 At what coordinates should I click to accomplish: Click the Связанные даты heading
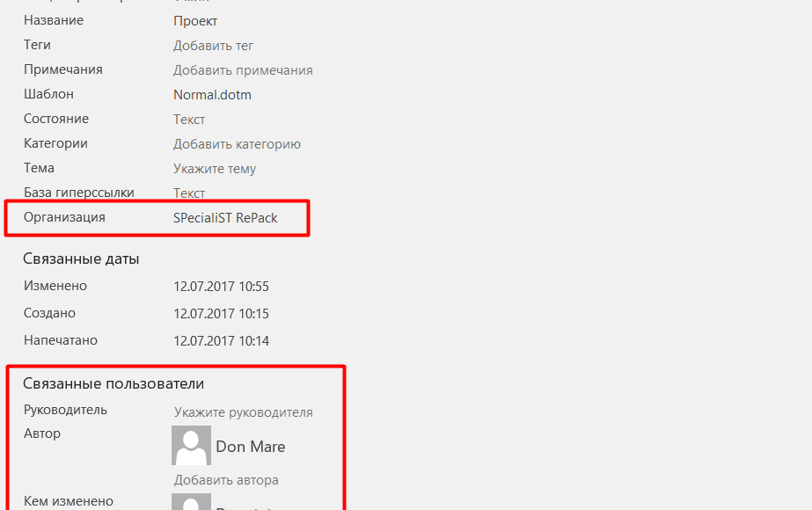81,259
